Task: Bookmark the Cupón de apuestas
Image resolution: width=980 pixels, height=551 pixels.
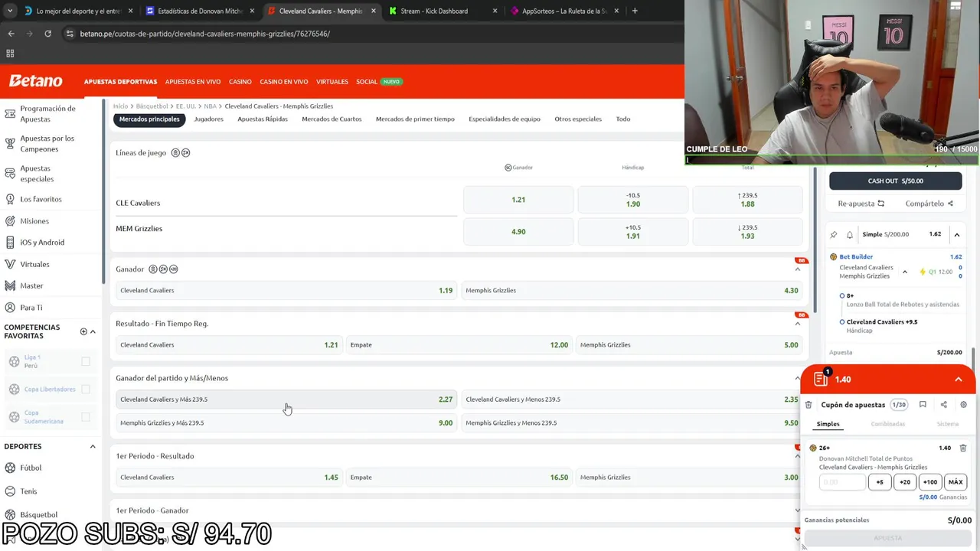Action: [923, 405]
